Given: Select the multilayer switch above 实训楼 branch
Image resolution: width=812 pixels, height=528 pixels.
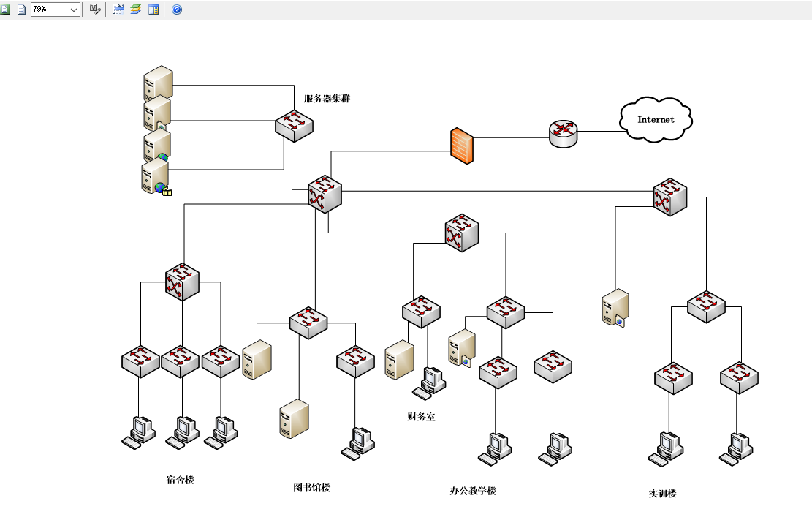Looking at the screenshot, I should (x=670, y=197).
